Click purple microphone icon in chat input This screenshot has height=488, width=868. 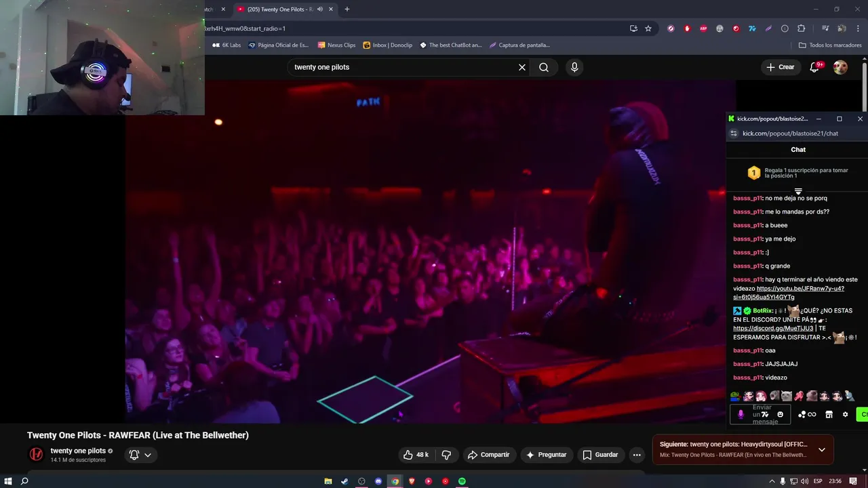click(x=741, y=414)
